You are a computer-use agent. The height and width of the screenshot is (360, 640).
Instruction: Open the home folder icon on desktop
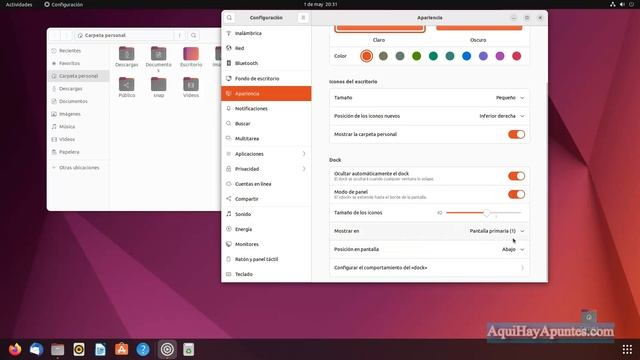coord(589,316)
